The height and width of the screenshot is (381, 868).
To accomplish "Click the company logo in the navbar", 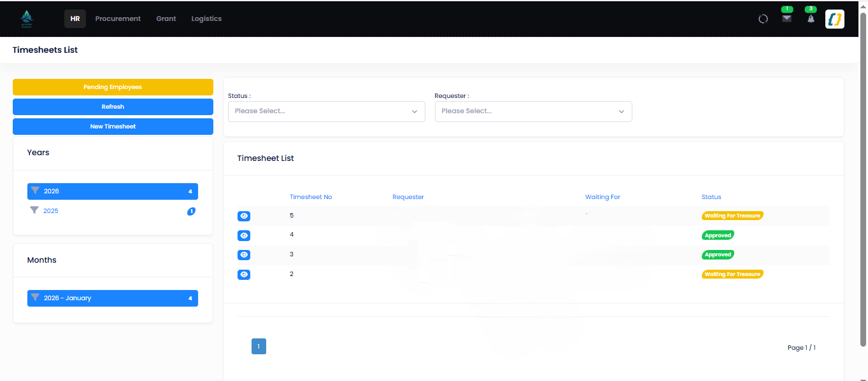I will 27,18.
